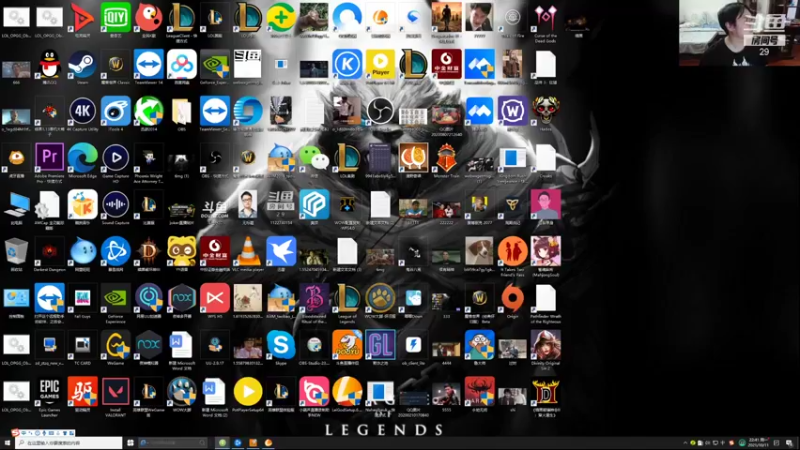Click the clock in the system tray
The image size is (800, 450).
(x=757, y=442)
